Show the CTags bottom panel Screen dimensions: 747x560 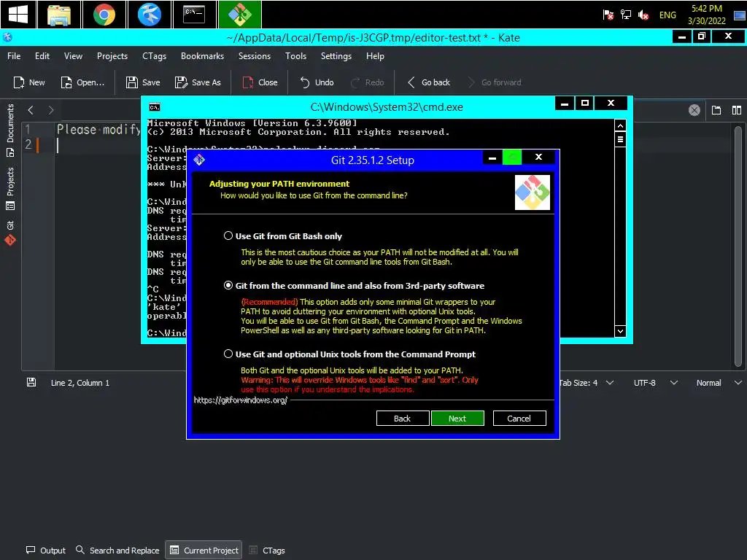[267, 550]
